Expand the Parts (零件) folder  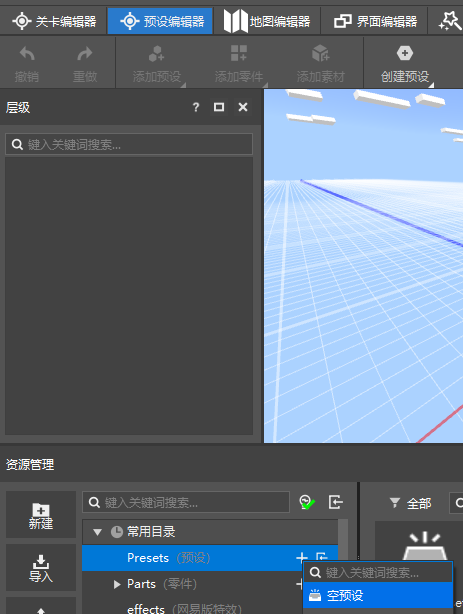(117, 584)
